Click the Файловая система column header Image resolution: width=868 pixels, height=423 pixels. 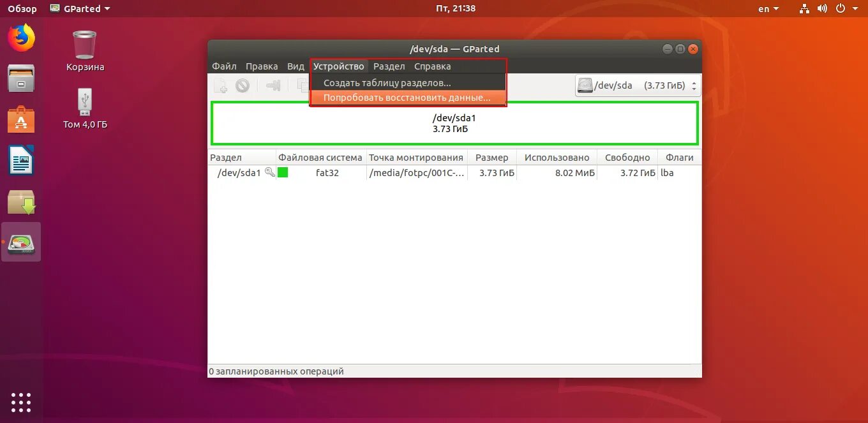(x=320, y=158)
